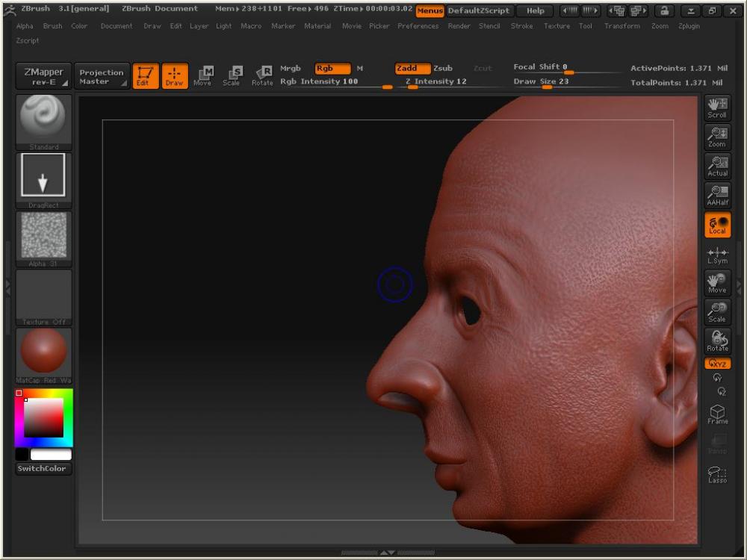
Task: Toggle the Local transformations button
Action: tap(717, 225)
